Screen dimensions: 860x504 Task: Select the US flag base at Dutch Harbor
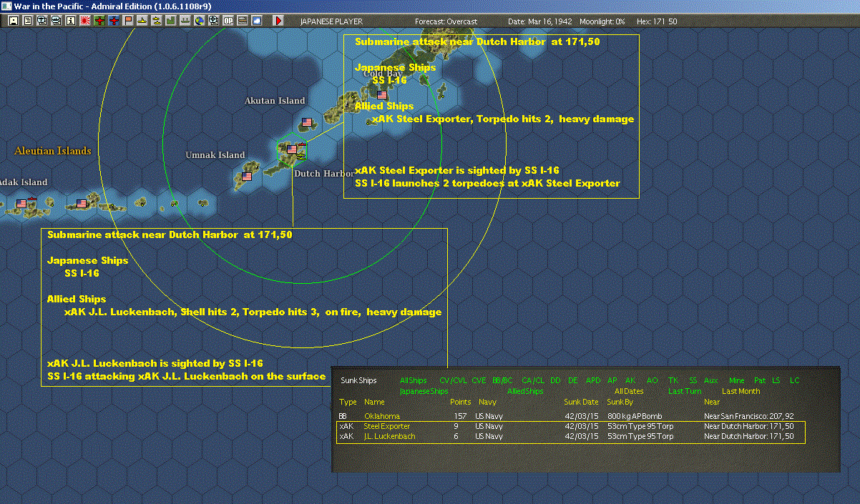tap(292, 149)
